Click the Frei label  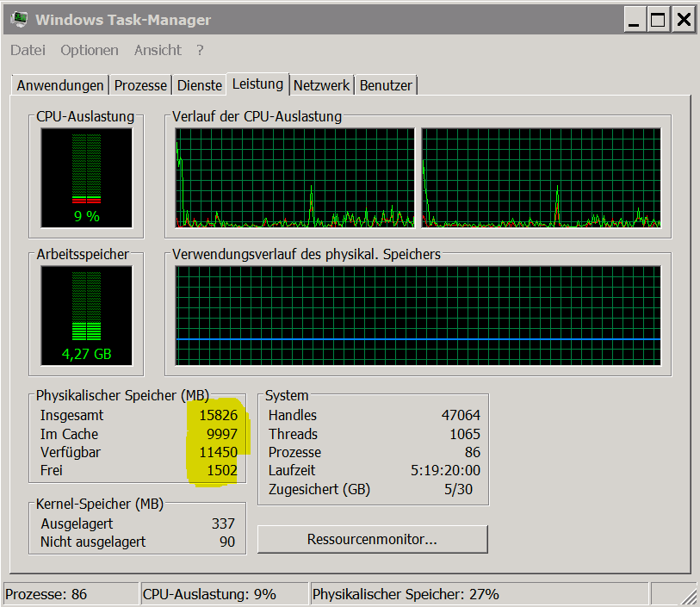tap(52, 470)
